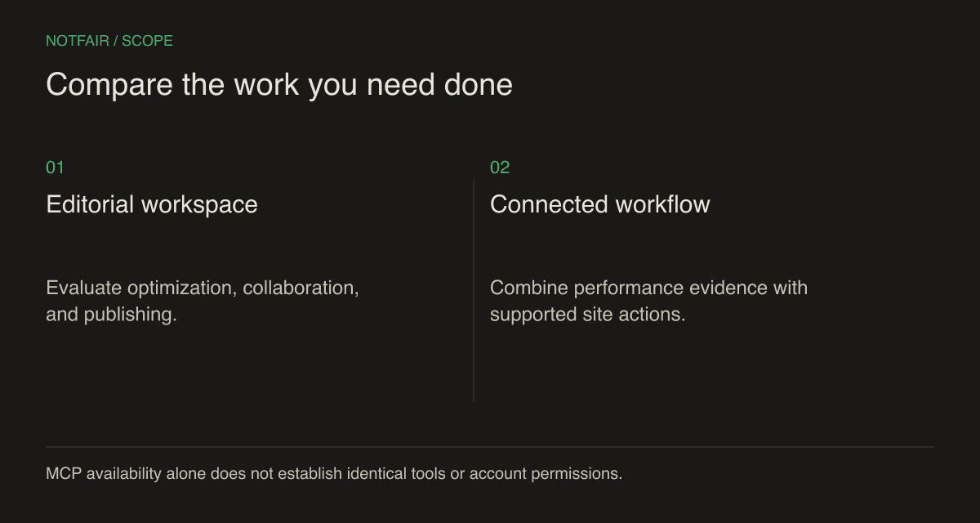Click the NOTFAIR label in the header
The height and width of the screenshot is (523, 980).
pos(76,41)
